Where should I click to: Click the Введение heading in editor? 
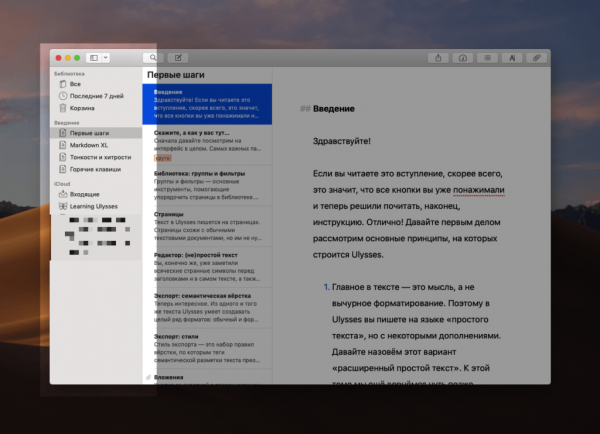[334, 109]
